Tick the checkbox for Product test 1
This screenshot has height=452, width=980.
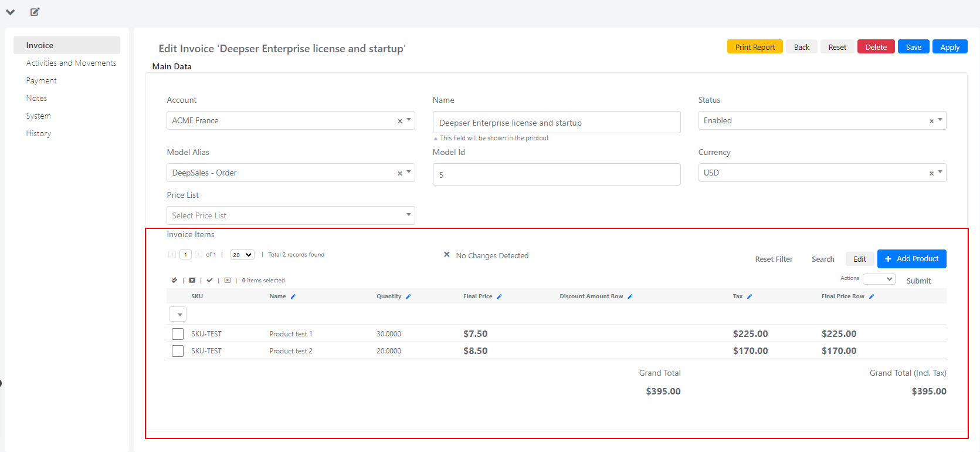pos(178,334)
